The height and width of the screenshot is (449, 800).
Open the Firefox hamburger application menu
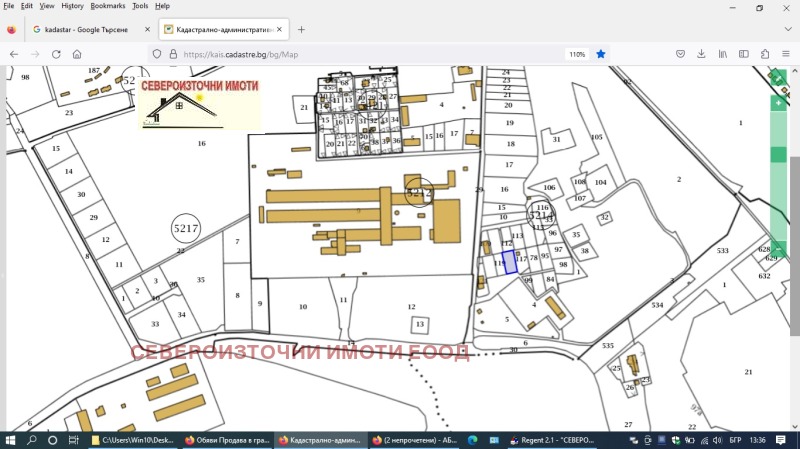(x=786, y=54)
